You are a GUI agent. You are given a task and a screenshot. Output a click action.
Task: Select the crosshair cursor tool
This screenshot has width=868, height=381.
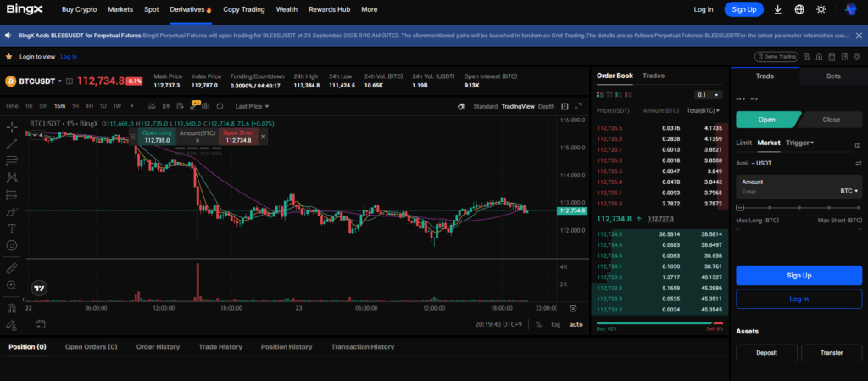12,128
